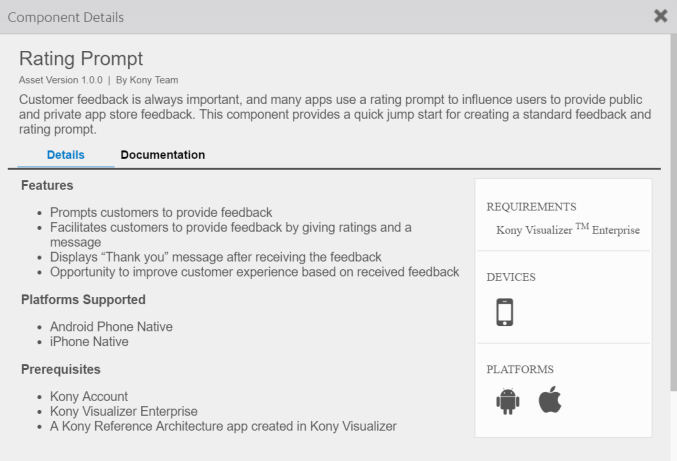This screenshot has height=461, width=677.
Task: Click the By Kony Team text
Action: 147,80
